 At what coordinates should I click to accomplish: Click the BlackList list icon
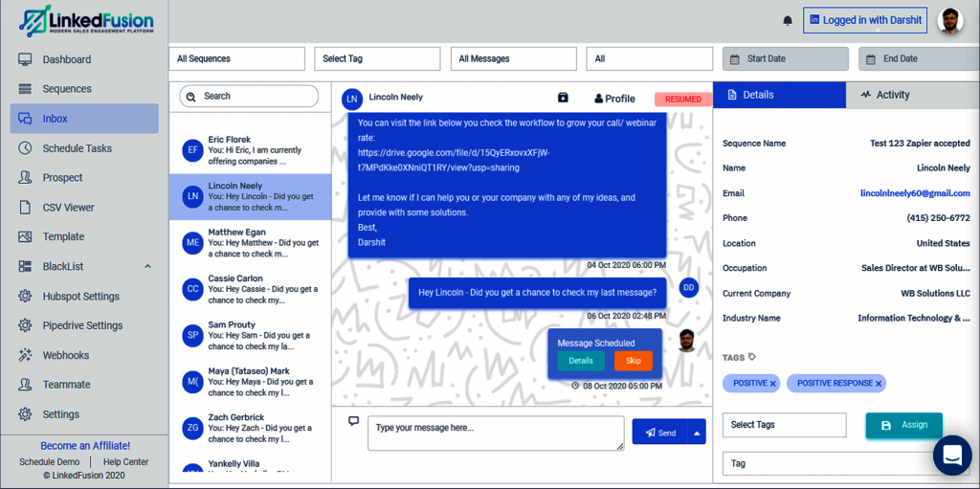25,266
